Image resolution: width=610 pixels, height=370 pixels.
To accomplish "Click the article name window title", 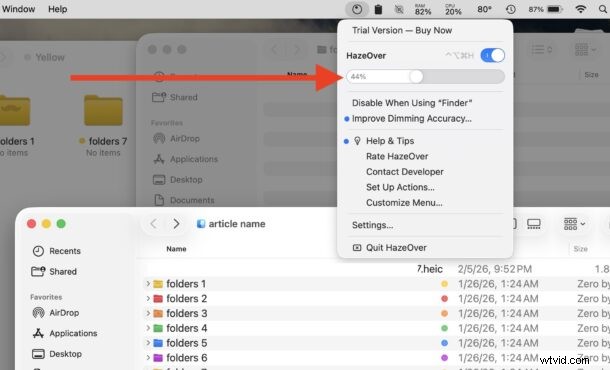I will [x=237, y=224].
